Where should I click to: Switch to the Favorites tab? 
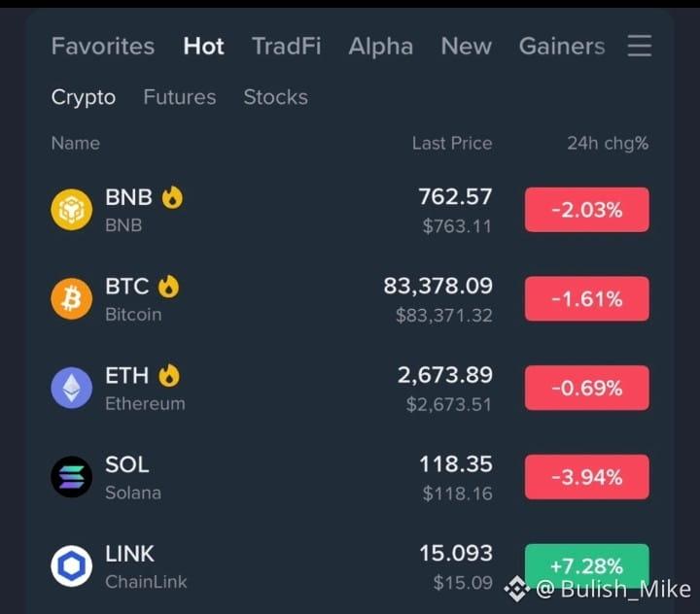click(103, 46)
